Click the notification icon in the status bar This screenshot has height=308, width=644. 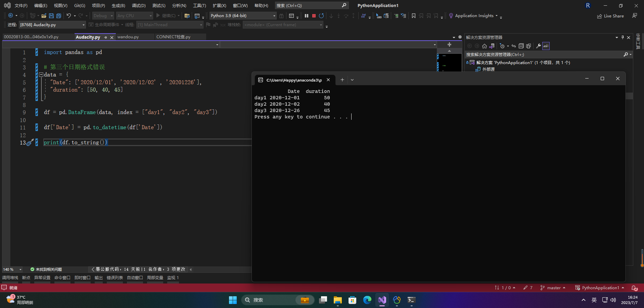click(634, 288)
